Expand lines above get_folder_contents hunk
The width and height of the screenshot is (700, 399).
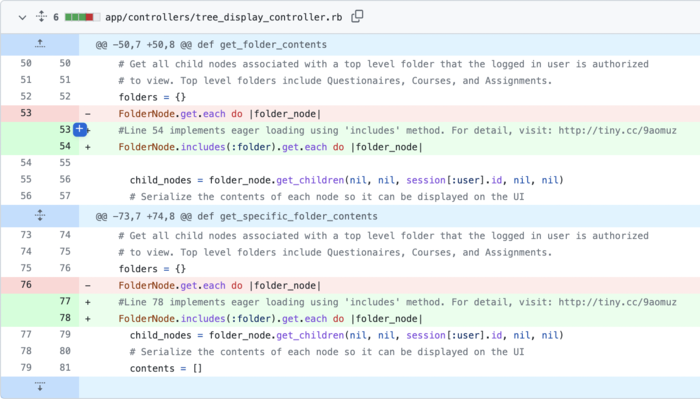[x=40, y=44]
